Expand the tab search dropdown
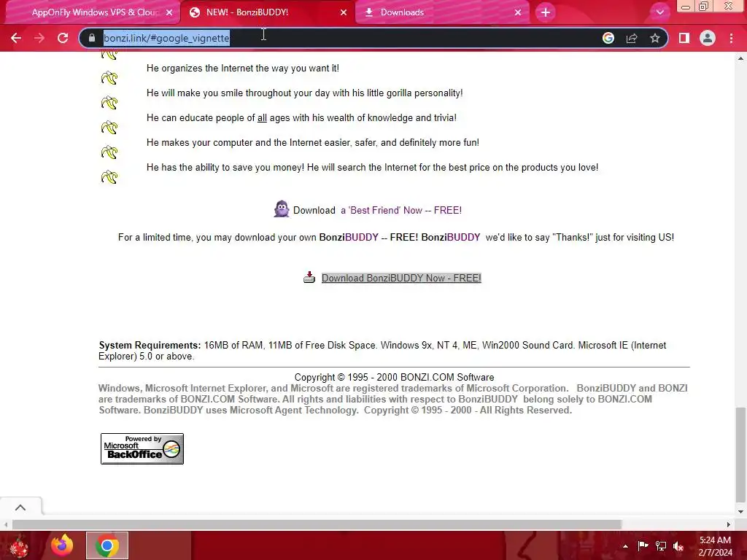747x560 pixels. coord(659,12)
